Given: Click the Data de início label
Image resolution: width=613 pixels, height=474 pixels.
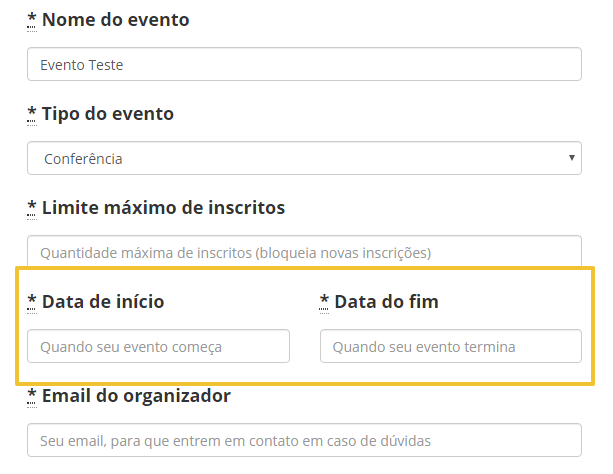Looking at the screenshot, I should tap(103, 301).
